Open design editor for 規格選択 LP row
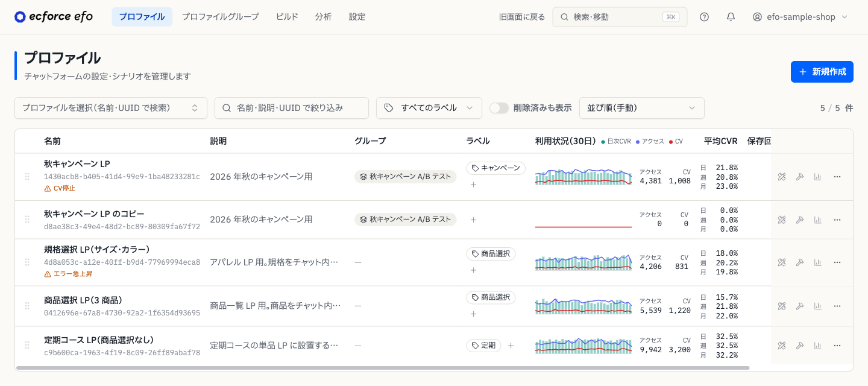Viewport: 868px width, 386px height. pos(782,262)
